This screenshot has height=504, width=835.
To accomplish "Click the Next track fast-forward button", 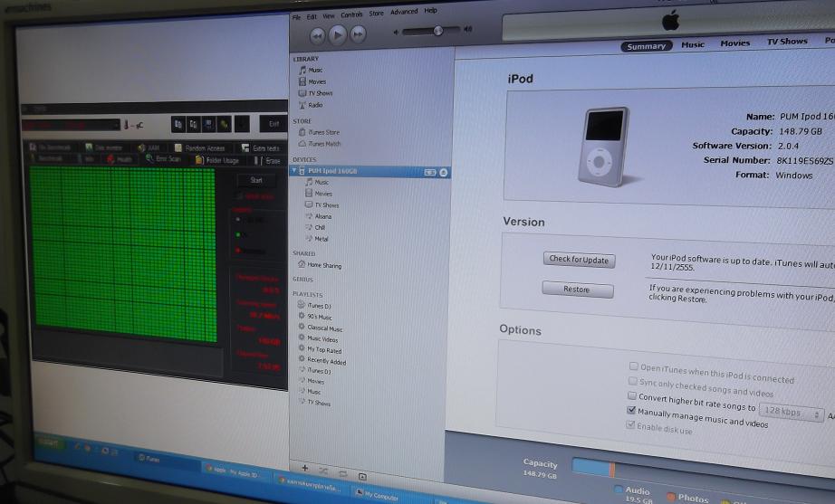I will [359, 34].
